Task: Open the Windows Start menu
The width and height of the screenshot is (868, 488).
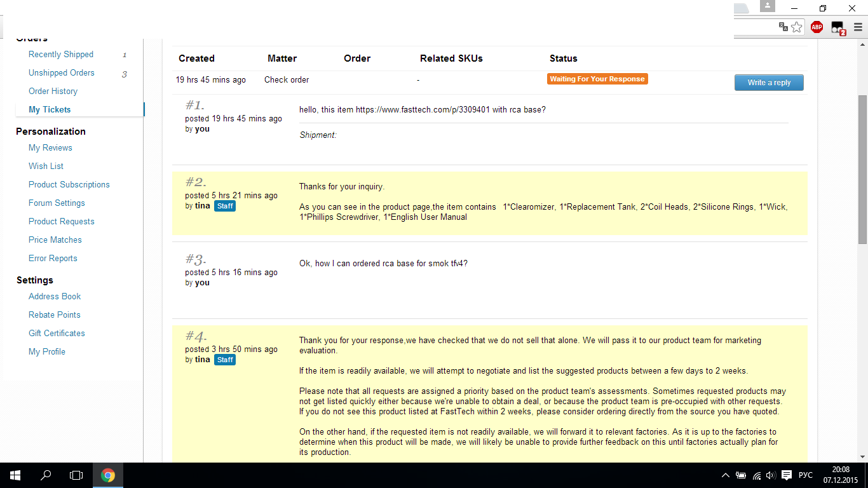Action: tap(15, 475)
